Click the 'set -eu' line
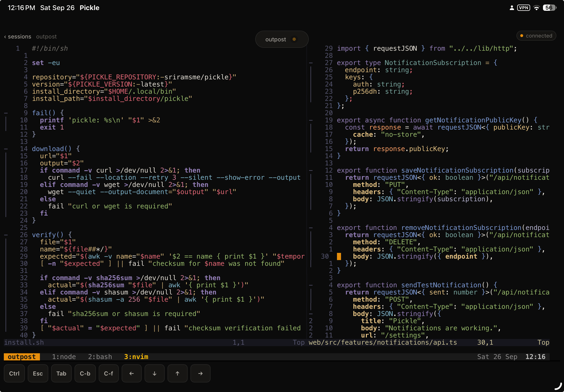The width and height of the screenshot is (564, 392). [x=46, y=63]
